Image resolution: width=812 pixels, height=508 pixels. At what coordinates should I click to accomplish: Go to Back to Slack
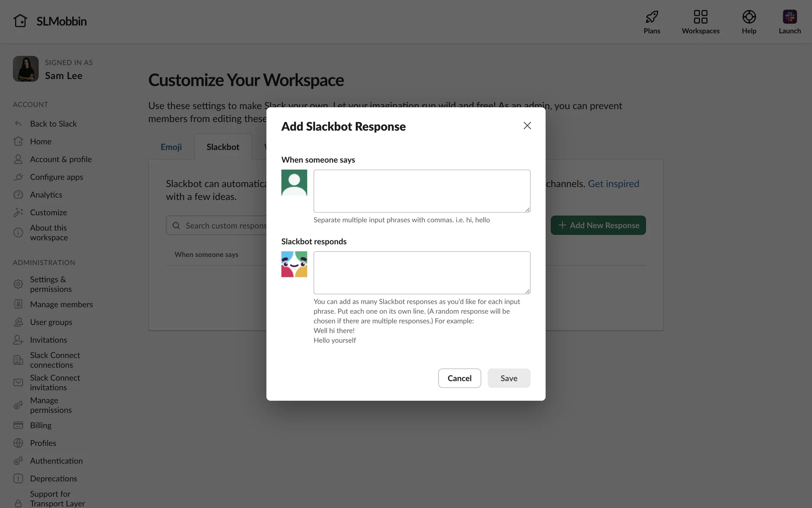click(x=53, y=124)
